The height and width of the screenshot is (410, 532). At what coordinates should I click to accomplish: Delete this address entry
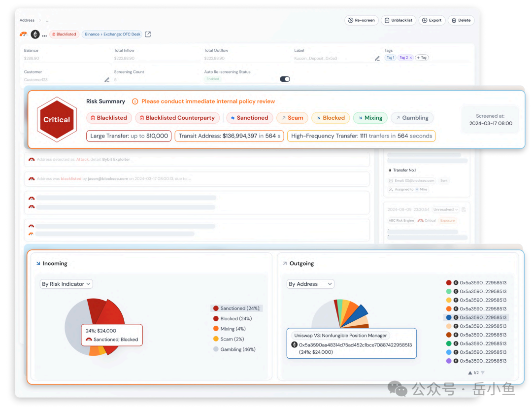[461, 20]
